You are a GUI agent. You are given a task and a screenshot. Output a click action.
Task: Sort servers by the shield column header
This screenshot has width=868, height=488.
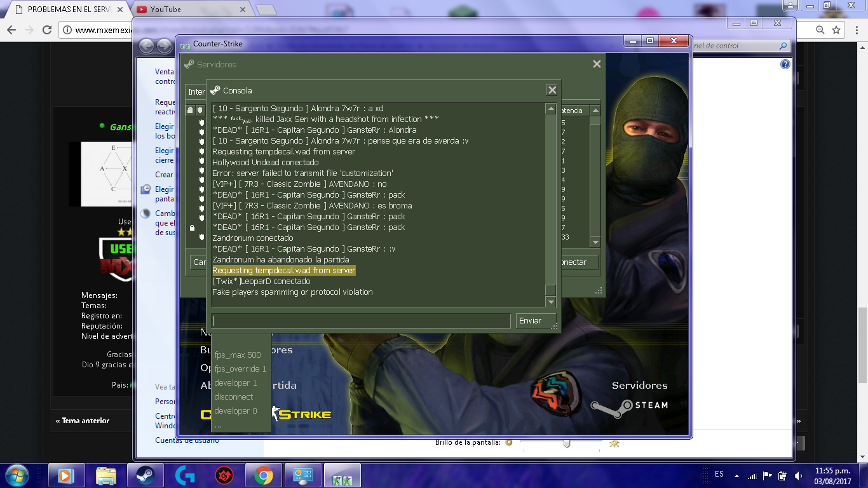pos(200,111)
